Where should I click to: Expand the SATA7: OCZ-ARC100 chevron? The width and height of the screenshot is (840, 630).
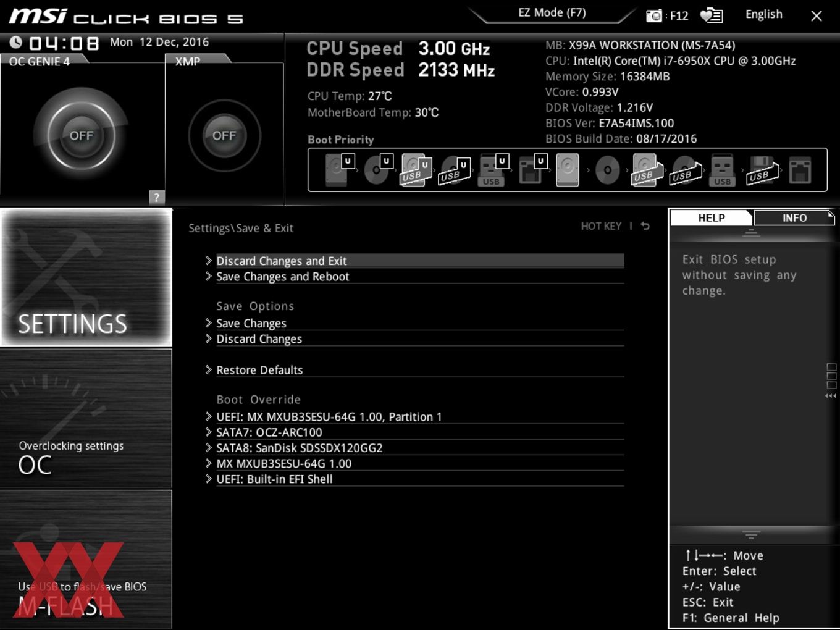(209, 432)
